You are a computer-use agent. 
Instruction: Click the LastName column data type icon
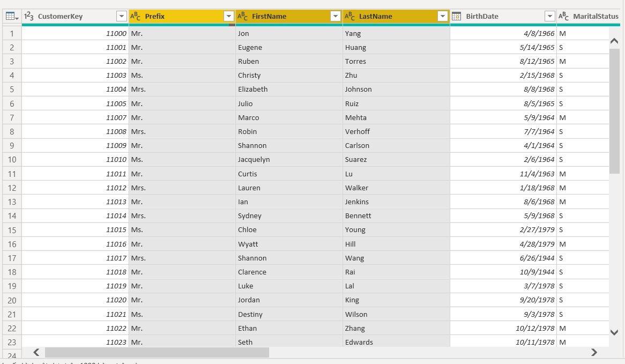(349, 17)
